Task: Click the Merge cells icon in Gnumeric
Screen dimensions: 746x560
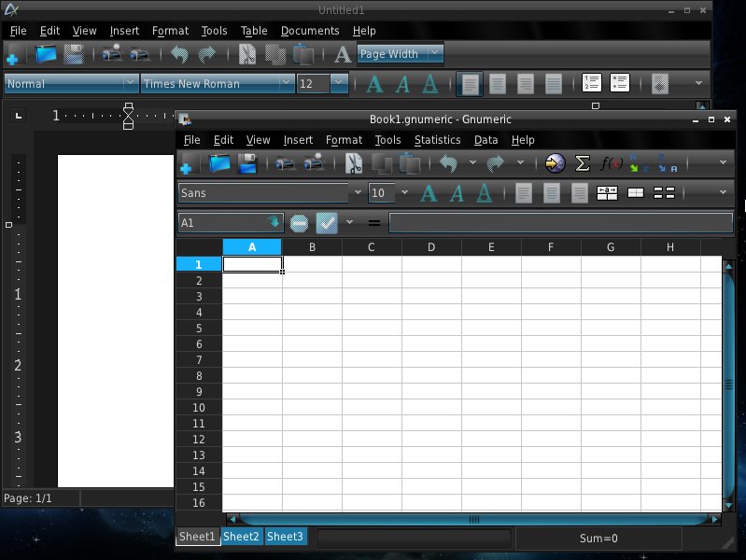Action: point(636,192)
